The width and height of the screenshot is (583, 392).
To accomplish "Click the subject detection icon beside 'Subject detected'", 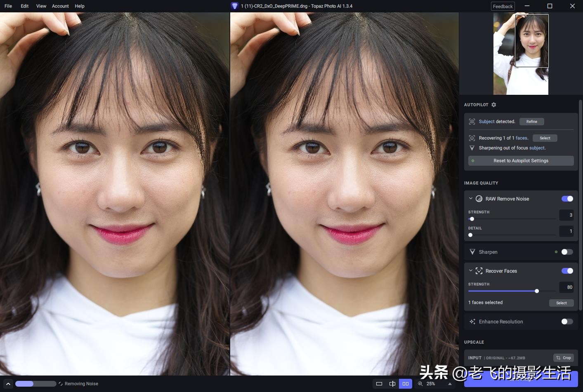I will (x=472, y=122).
